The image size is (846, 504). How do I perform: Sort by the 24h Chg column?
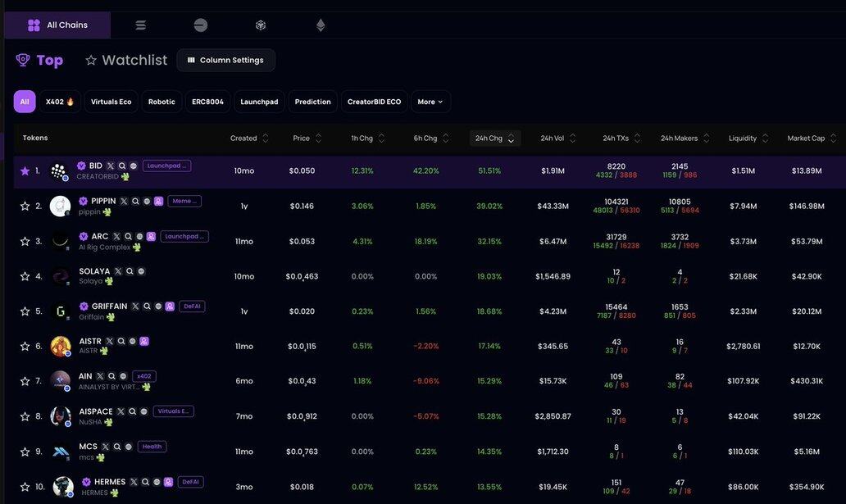(495, 138)
